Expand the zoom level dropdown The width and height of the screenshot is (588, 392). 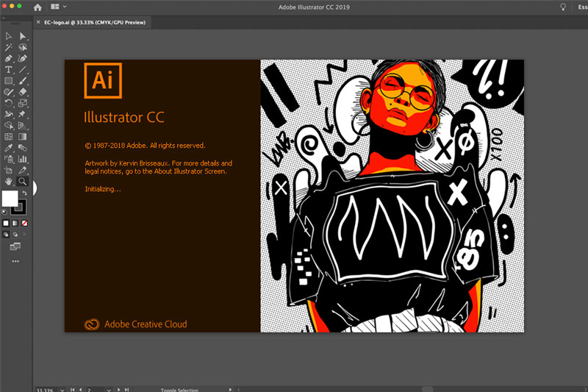tap(61, 389)
